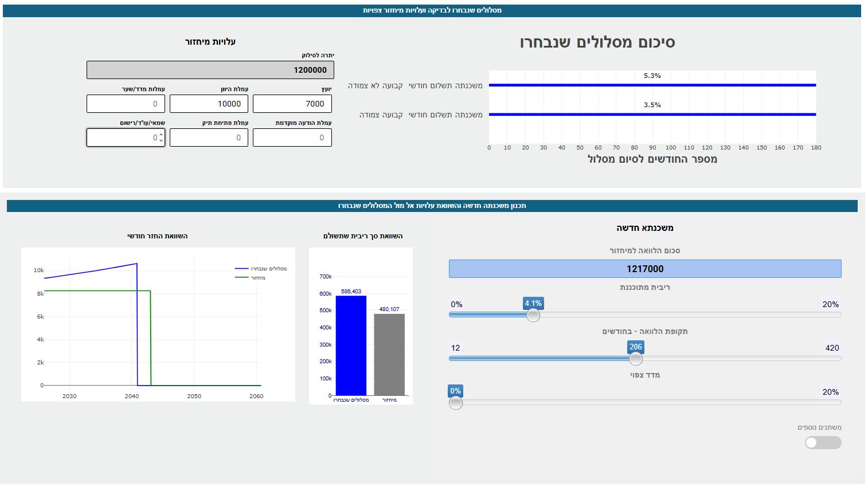Toggle the מסלולים שנבחרו legend entry in line chart

261,269
